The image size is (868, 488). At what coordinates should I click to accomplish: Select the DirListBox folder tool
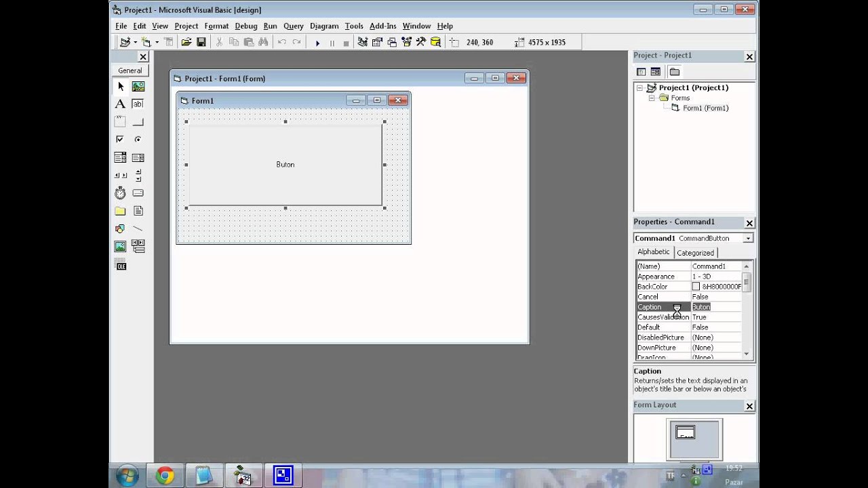[120, 211]
